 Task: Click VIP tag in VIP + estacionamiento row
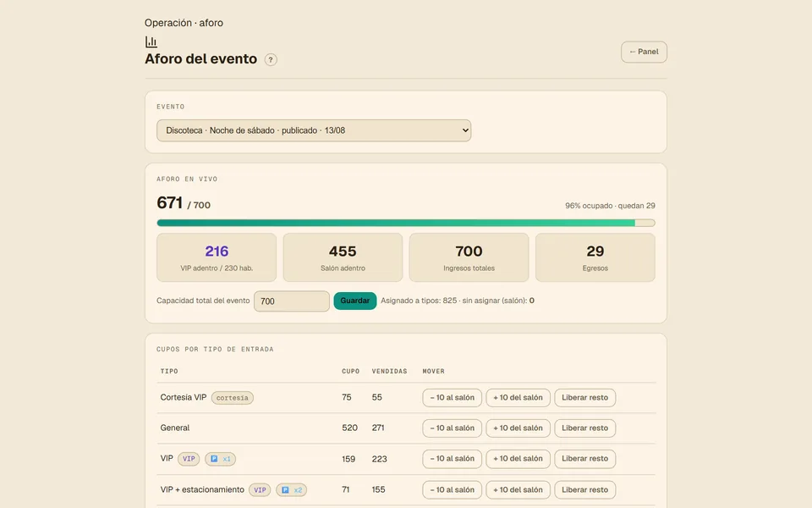coord(260,490)
